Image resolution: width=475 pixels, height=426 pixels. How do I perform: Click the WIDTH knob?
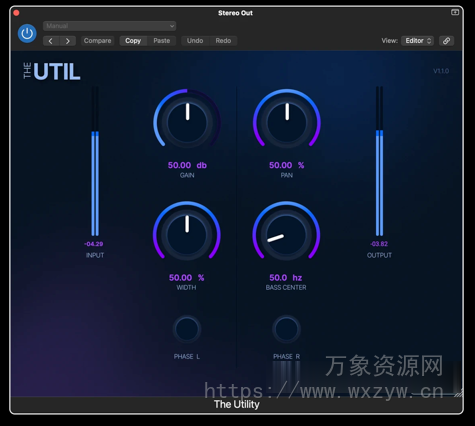click(187, 235)
